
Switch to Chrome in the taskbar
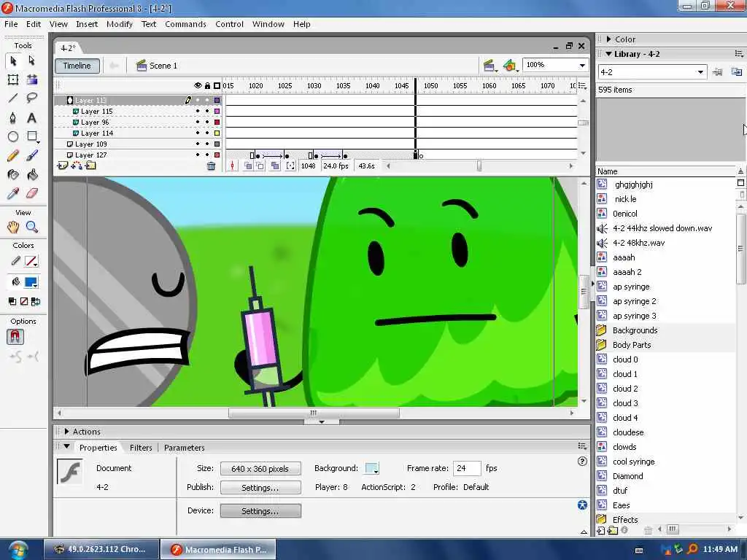[x=101, y=549]
